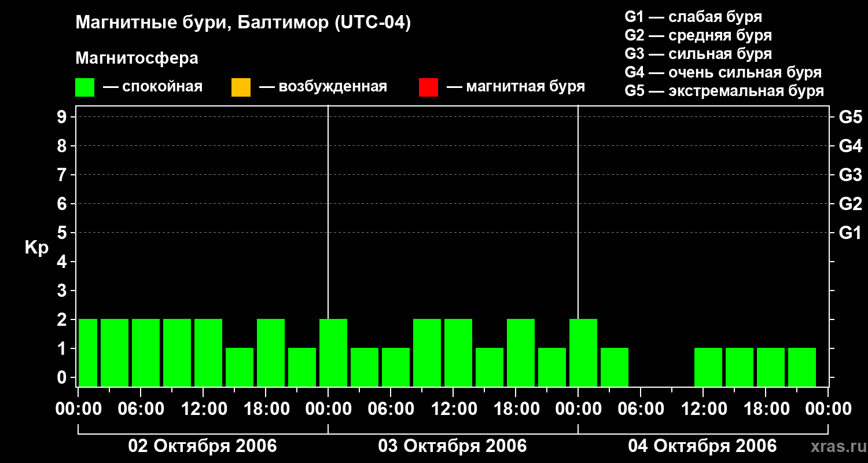Click the '— магнитная буря' legend text
Viewport: 868px width, 463px height.
pos(516,87)
